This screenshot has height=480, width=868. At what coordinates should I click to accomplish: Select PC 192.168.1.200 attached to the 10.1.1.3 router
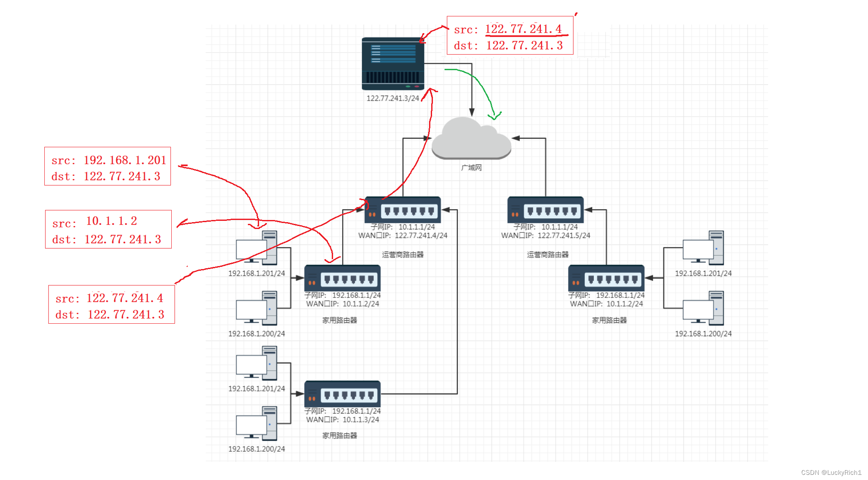point(256,423)
